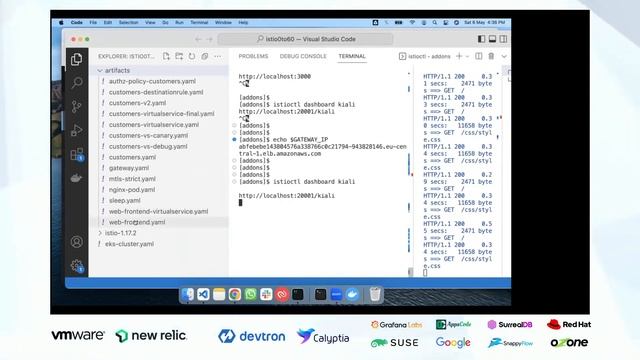Open the Manage gear icon
This screenshot has width=640, height=360.
(76, 266)
